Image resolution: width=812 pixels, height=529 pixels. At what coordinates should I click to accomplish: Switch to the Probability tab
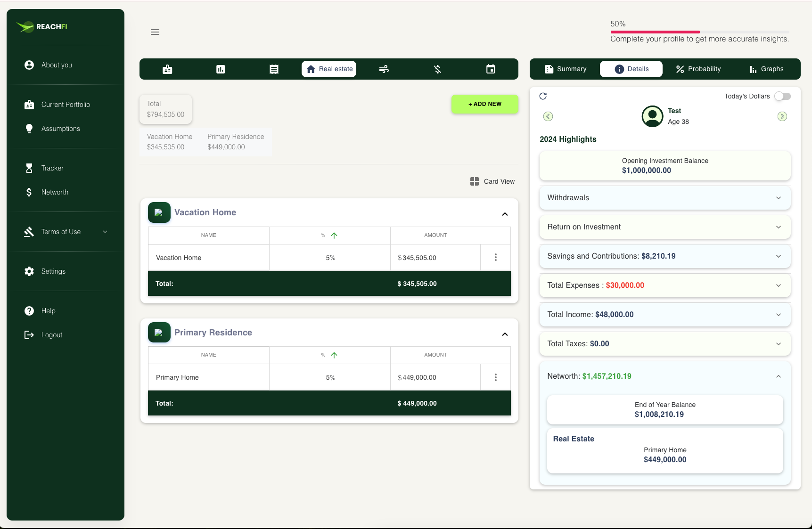pyautogui.click(x=698, y=69)
